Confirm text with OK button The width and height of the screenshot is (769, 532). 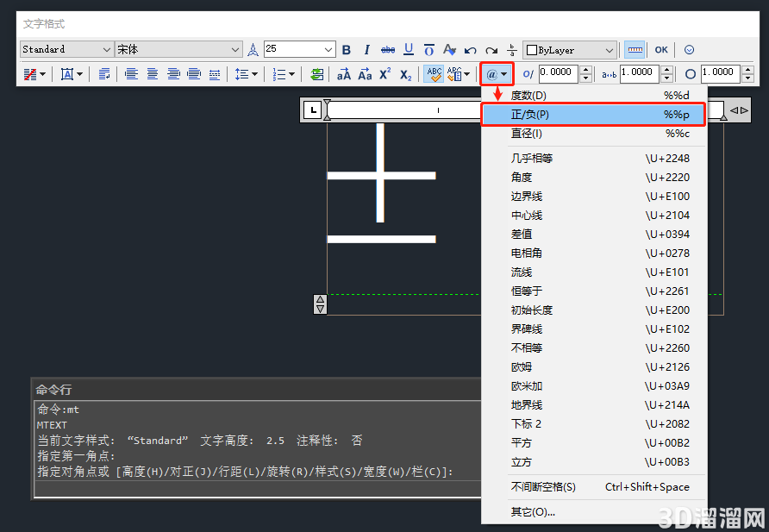pos(661,49)
